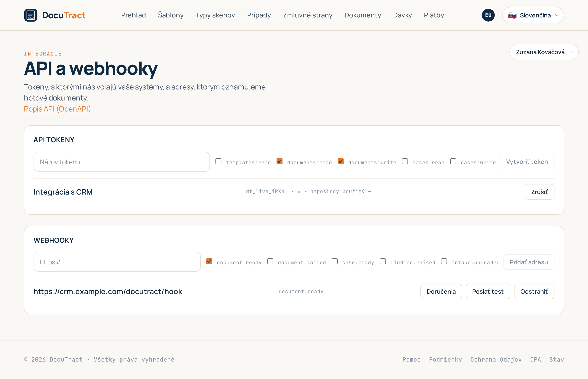Image resolution: width=588 pixels, height=379 pixels.
Task: Go to the Prehľad menu item
Action: (133, 15)
